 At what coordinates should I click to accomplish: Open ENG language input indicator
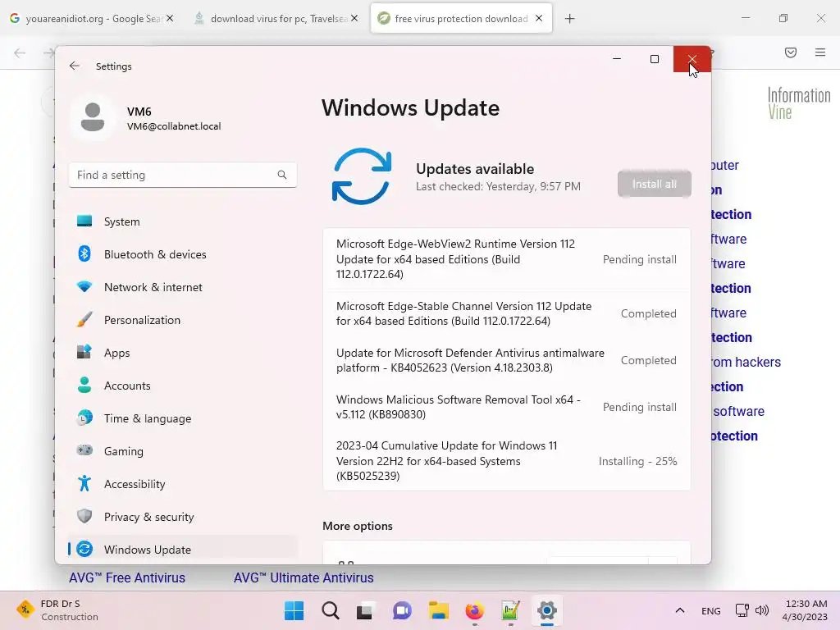[x=711, y=610]
